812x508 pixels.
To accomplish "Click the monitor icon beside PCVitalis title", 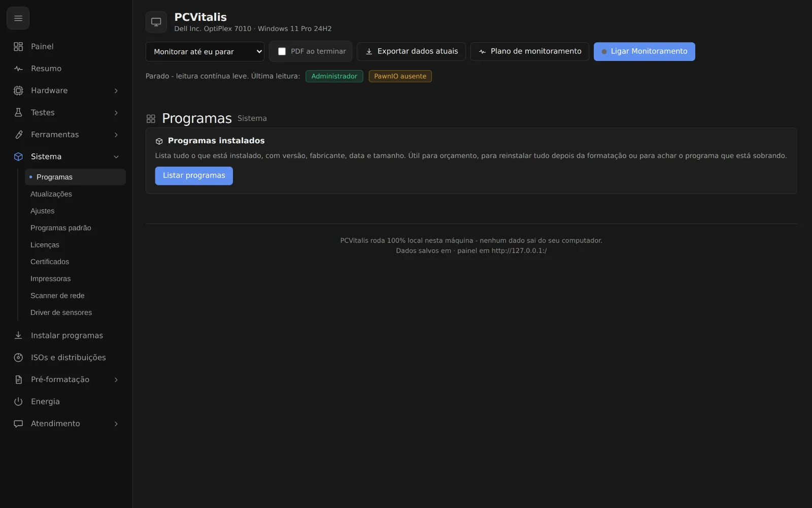I will click(x=156, y=22).
